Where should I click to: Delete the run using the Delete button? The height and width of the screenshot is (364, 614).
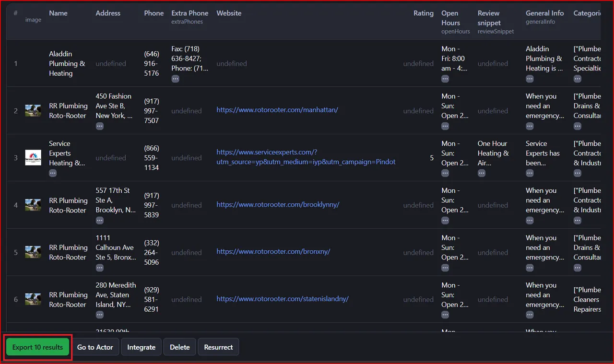click(x=180, y=347)
